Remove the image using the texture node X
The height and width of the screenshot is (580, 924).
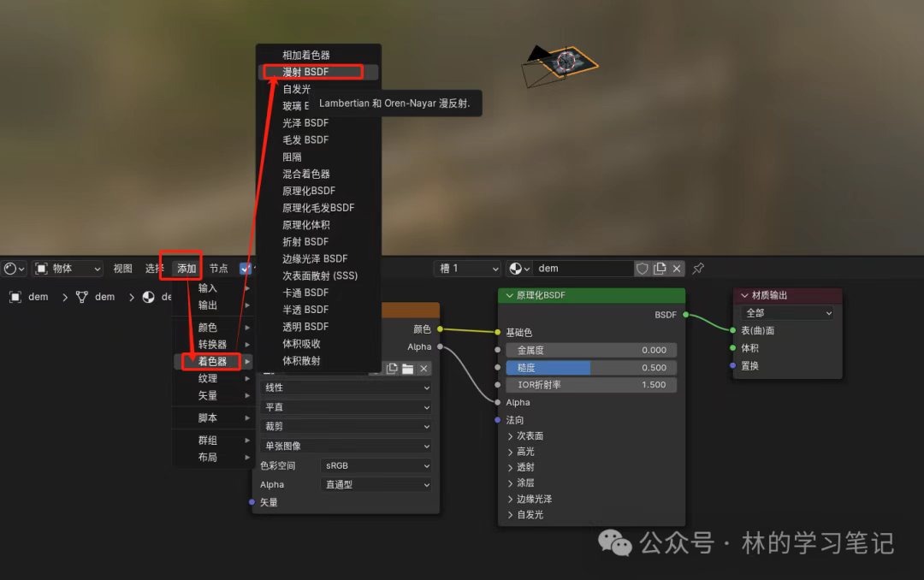coord(423,369)
